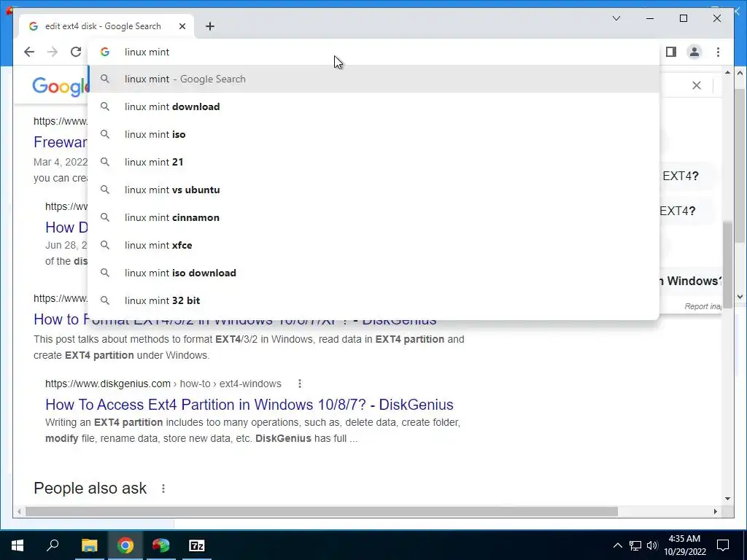
Task: Click the Google logo on the results page
Action: pos(60,87)
